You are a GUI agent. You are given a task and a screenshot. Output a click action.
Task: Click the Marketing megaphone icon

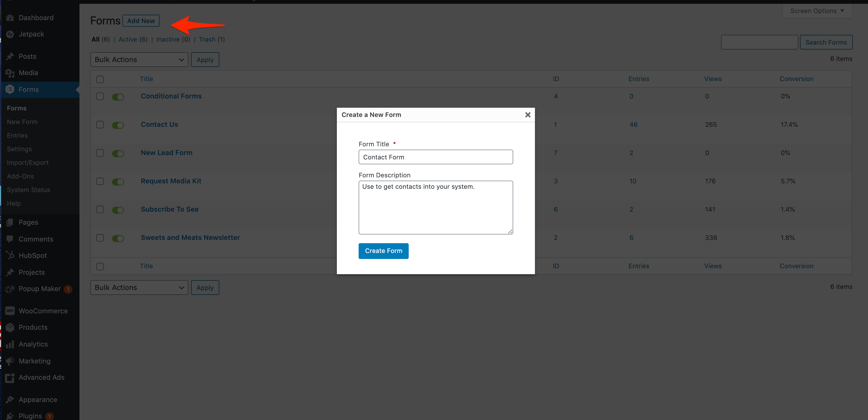10,361
